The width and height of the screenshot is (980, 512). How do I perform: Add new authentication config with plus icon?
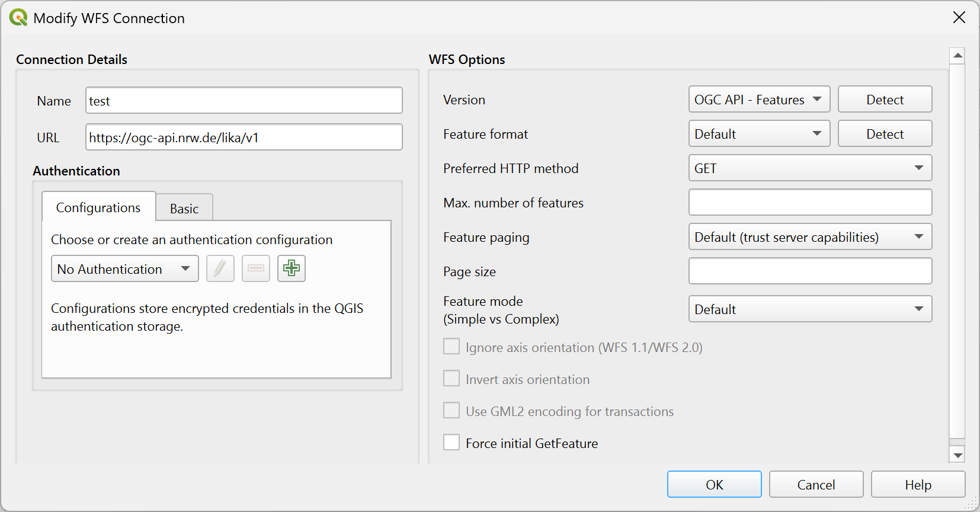292,268
